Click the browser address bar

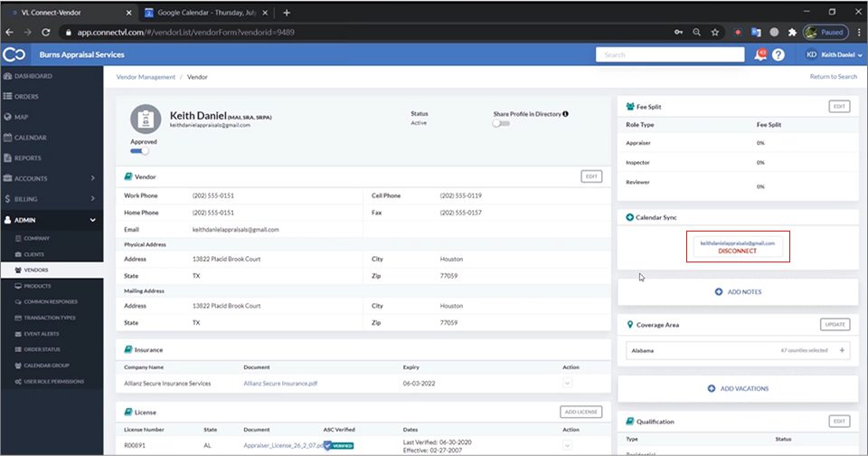365,33
